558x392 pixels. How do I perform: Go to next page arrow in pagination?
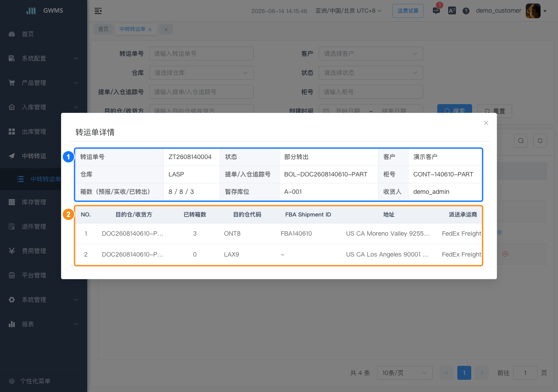tap(482, 373)
